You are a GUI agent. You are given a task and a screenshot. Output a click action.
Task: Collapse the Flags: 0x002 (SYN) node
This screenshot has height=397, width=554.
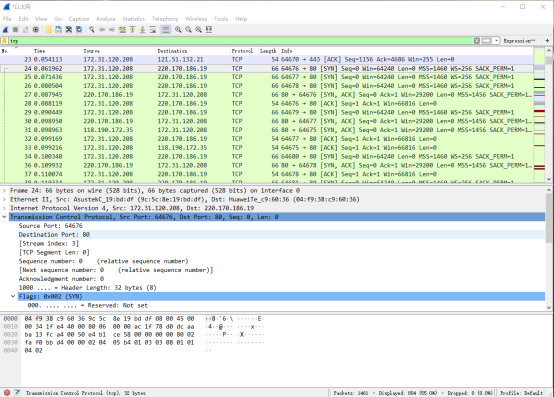(x=13, y=296)
